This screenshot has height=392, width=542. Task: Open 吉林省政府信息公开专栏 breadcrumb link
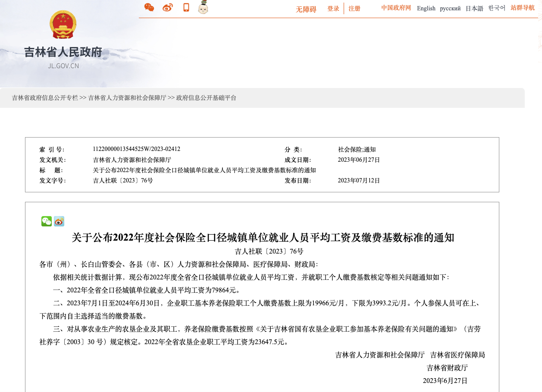(x=45, y=98)
